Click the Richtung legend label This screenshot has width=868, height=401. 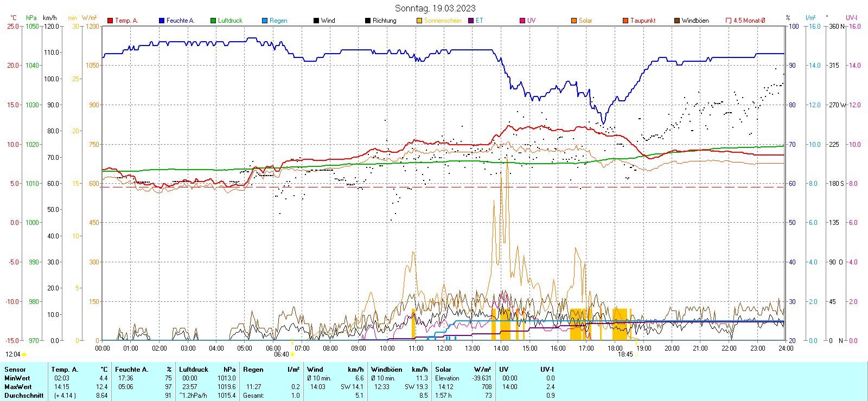pos(384,21)
